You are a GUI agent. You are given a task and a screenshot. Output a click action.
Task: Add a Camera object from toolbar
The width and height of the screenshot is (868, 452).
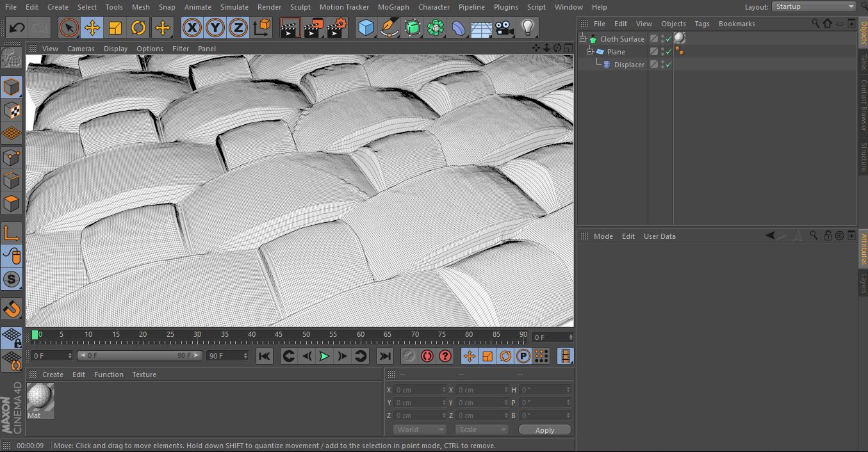[x=505, y=28]
